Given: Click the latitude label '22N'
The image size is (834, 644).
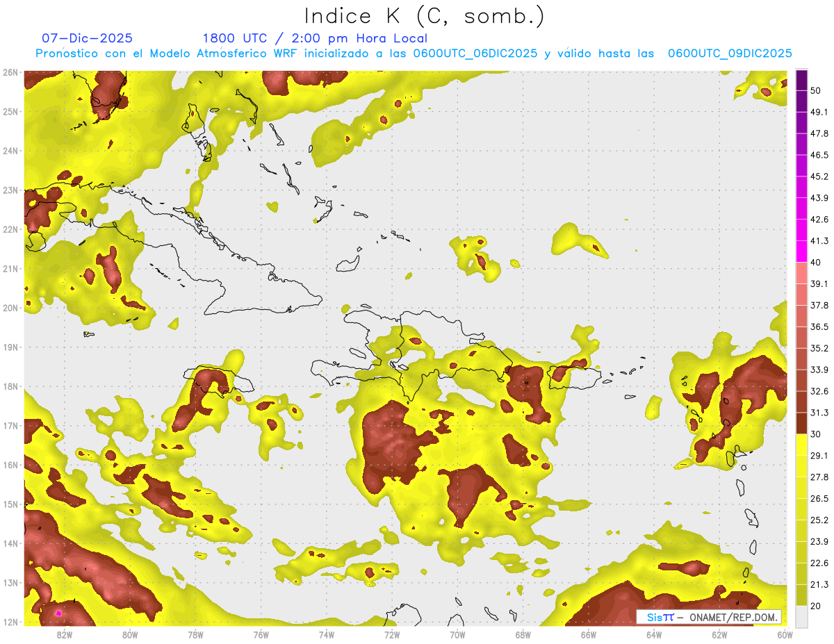Looking at the screenshot, I should [10, 229].
